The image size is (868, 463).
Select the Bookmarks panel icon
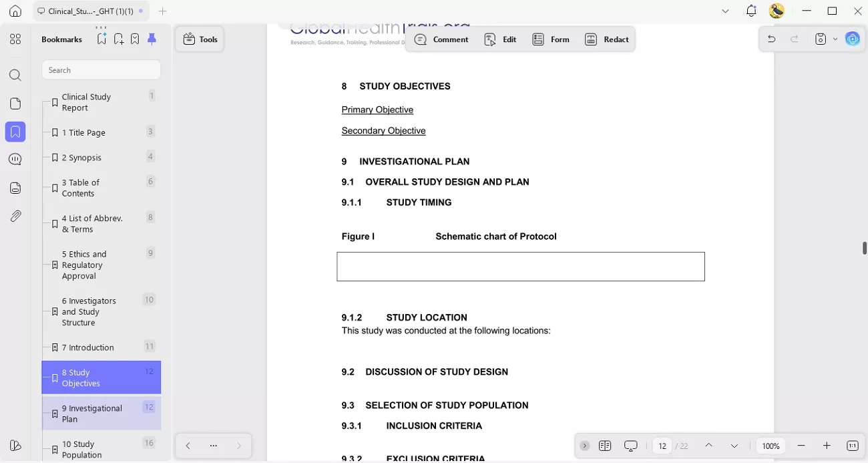[15, 132]
